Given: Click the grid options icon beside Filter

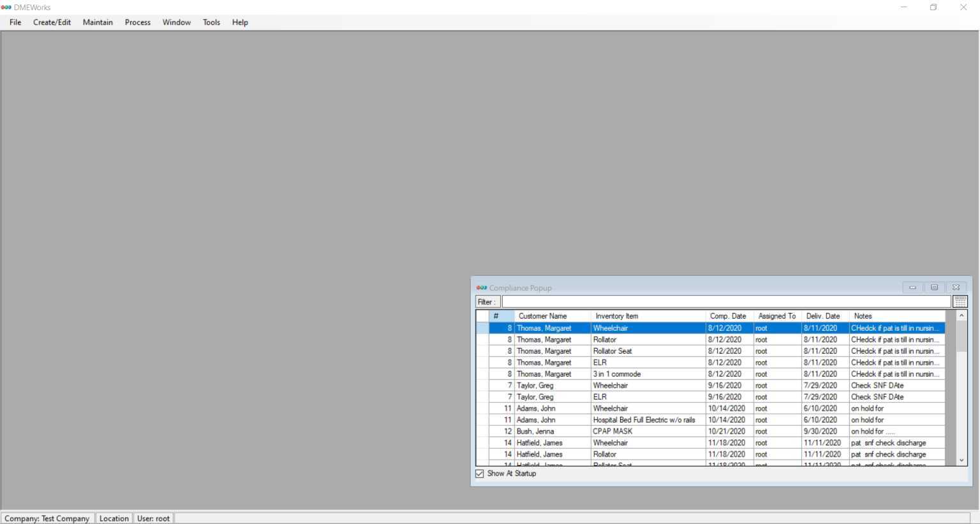Looking at the screenshot, I should tap(960, 302).
